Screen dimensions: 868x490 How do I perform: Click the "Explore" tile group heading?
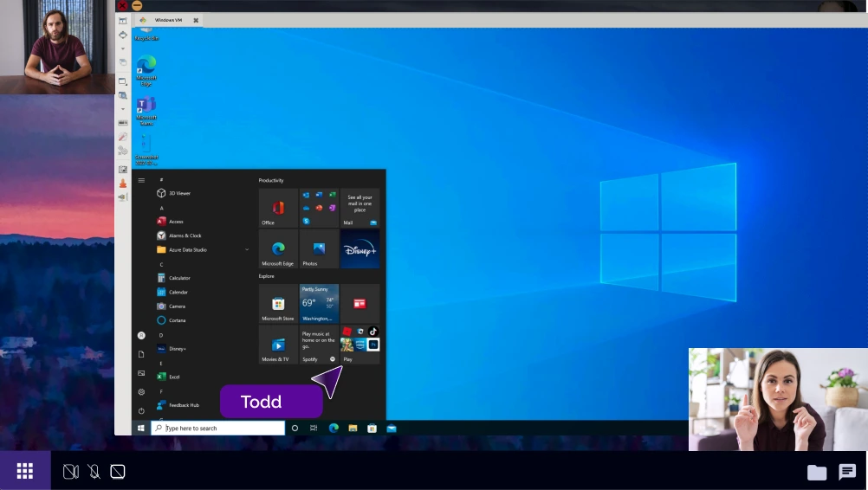(266, 276)
